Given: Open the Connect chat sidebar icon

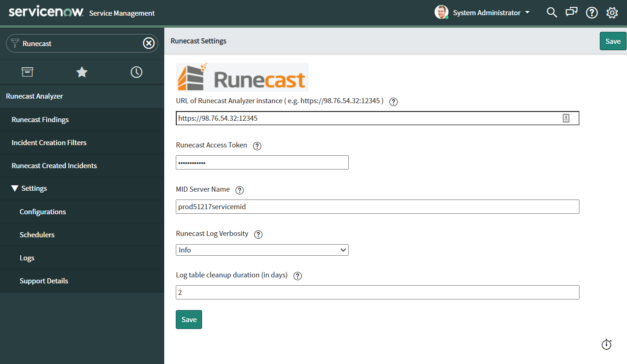Looking at the screenshot, I should (572, 12).
